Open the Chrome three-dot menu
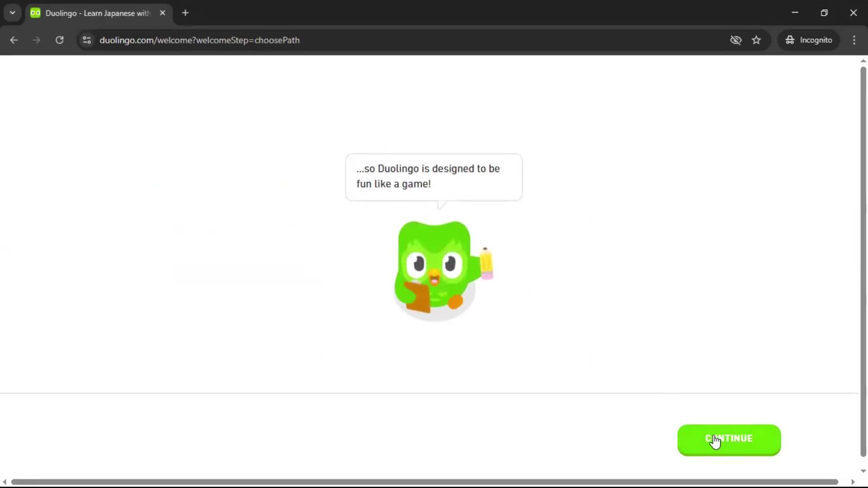Viewport: 868px width, 488px height. click(854, 40)
